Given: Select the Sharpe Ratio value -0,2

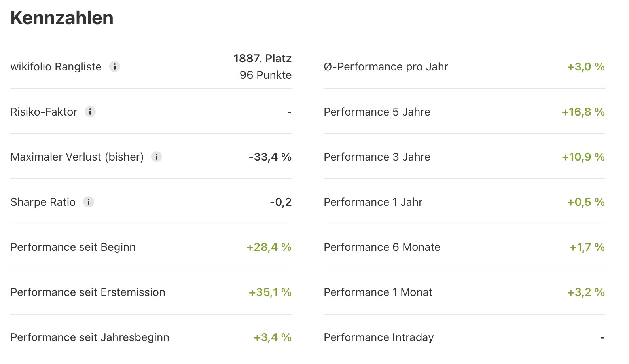Looking at the screenshot, I should [x=280, y=202].
